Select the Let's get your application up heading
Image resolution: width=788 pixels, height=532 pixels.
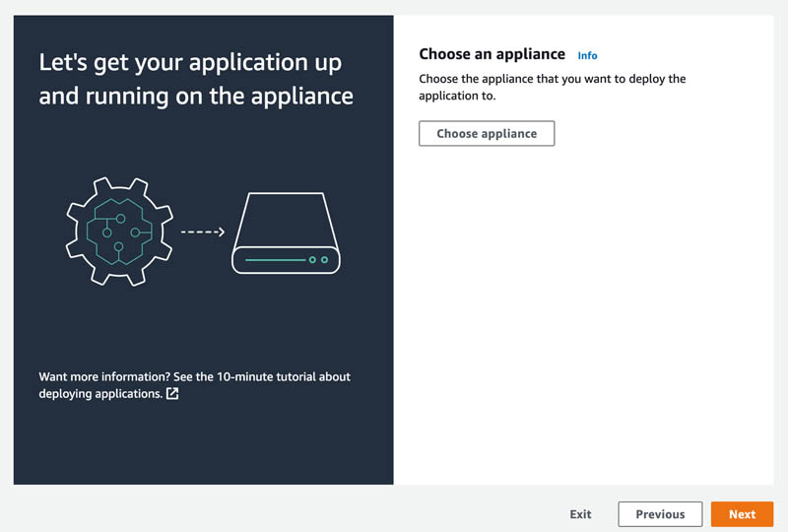(x=196, y=79)
